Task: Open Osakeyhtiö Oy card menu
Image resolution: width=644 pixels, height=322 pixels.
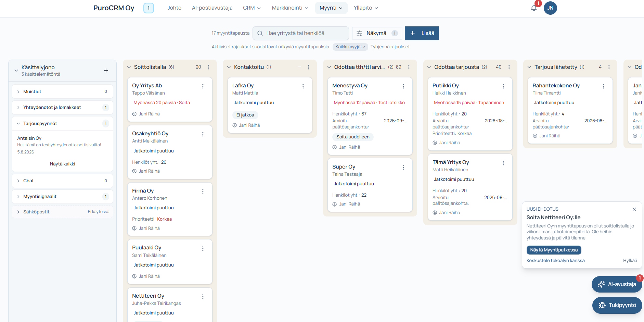Action: [203, 134]
